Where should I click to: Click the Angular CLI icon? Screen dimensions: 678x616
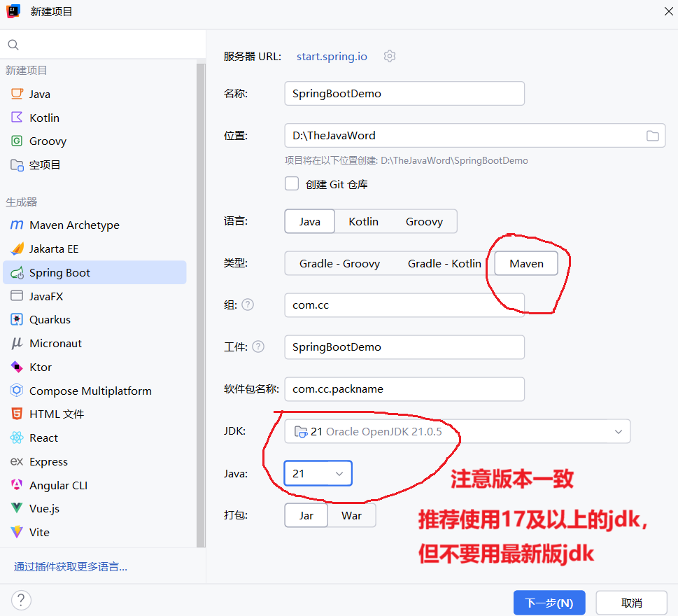(17, 485)
